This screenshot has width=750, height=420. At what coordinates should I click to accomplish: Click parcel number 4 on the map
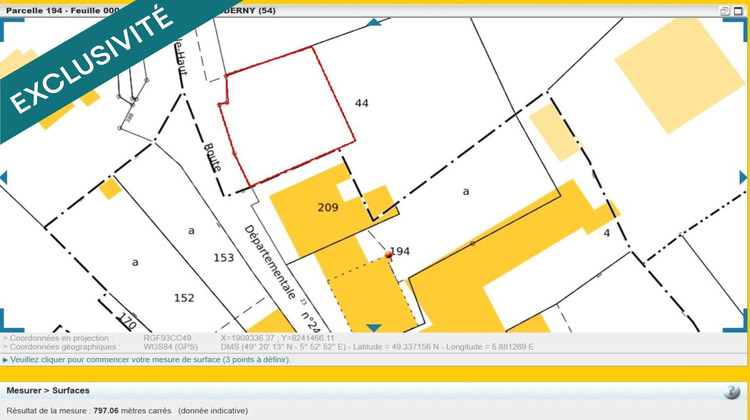point(607,233)
